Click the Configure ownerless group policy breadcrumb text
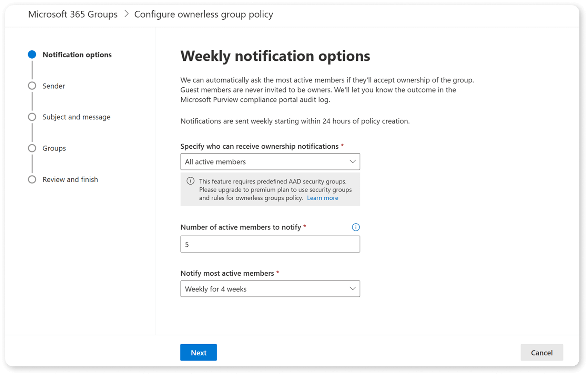Screen dimensions: 588x375 tap(204, 14)
